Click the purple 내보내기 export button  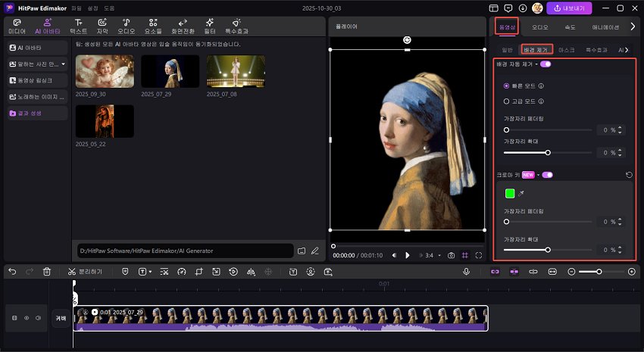coord(569,8)
